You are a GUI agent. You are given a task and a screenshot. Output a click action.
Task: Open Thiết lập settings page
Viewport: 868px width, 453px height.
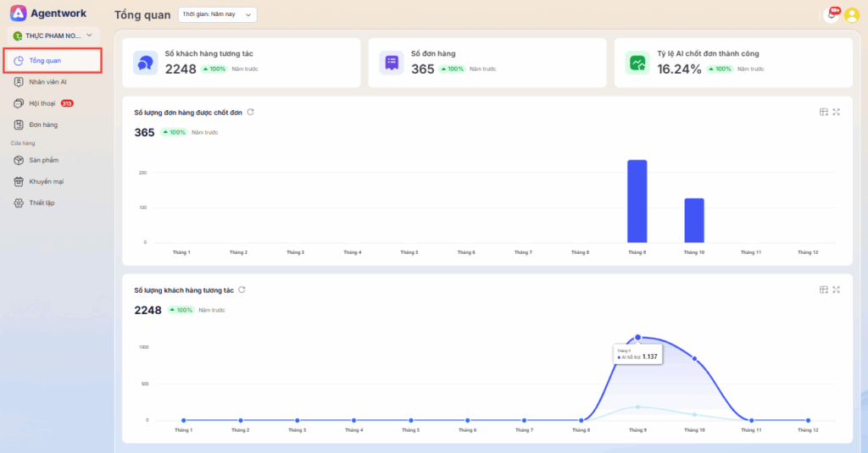click(x=42, y=203)
